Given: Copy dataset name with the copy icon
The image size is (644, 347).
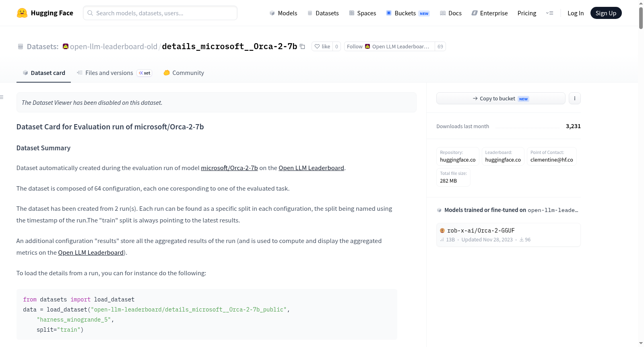Looking at the screenshot, I should (302, 47).
